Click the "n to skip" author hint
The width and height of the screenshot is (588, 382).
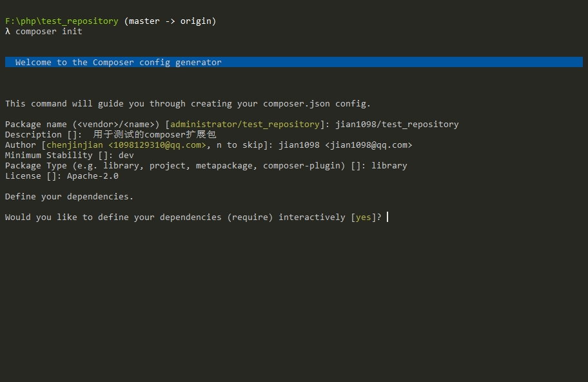242,145
